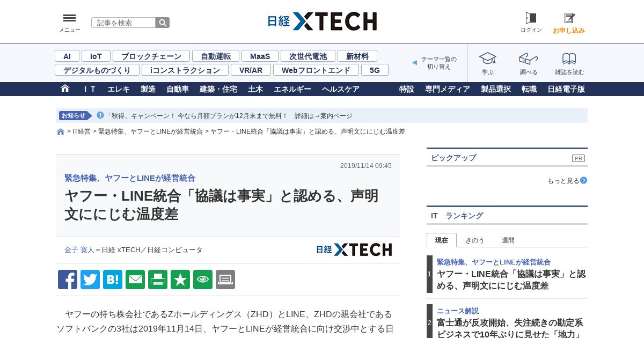Click the ログイン door icon
The image size is (644, 338).
click(x=531, y=18)
